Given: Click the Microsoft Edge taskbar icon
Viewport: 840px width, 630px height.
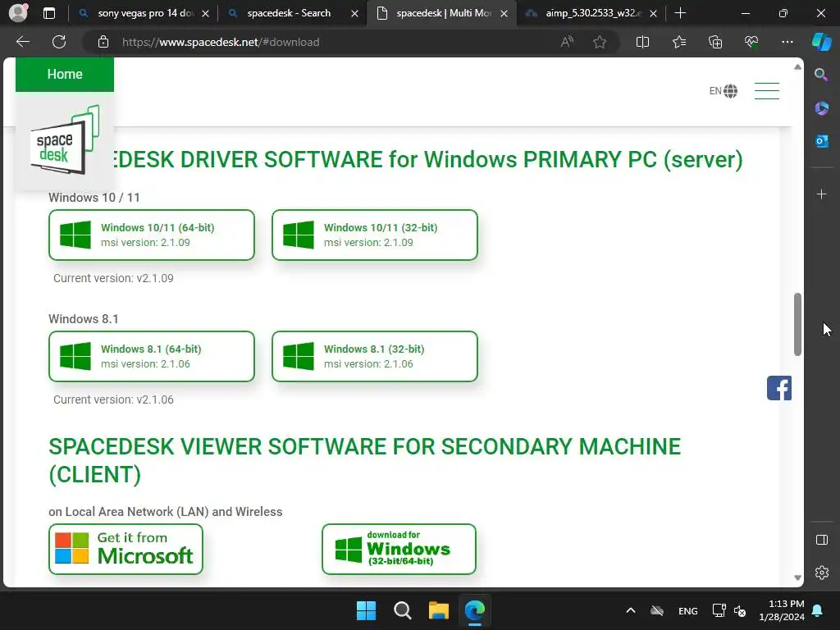Looking at the screenshot, I should click(475, 610).
